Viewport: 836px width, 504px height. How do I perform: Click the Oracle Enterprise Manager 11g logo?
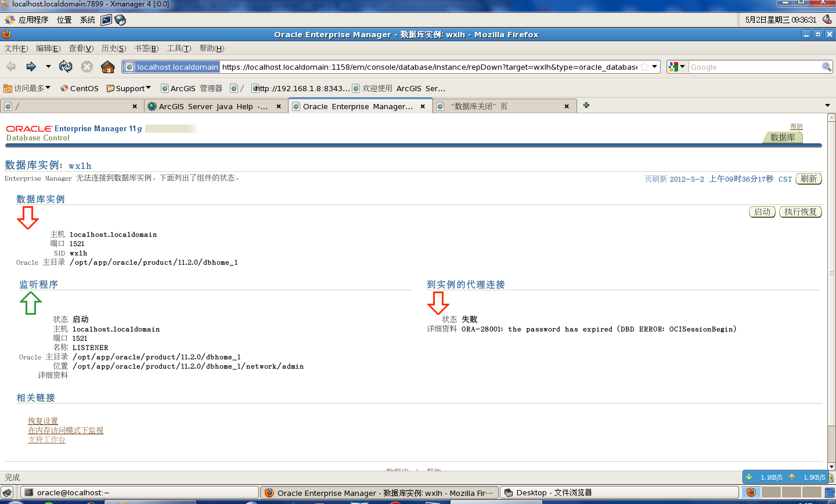click(x=74, y=129)
